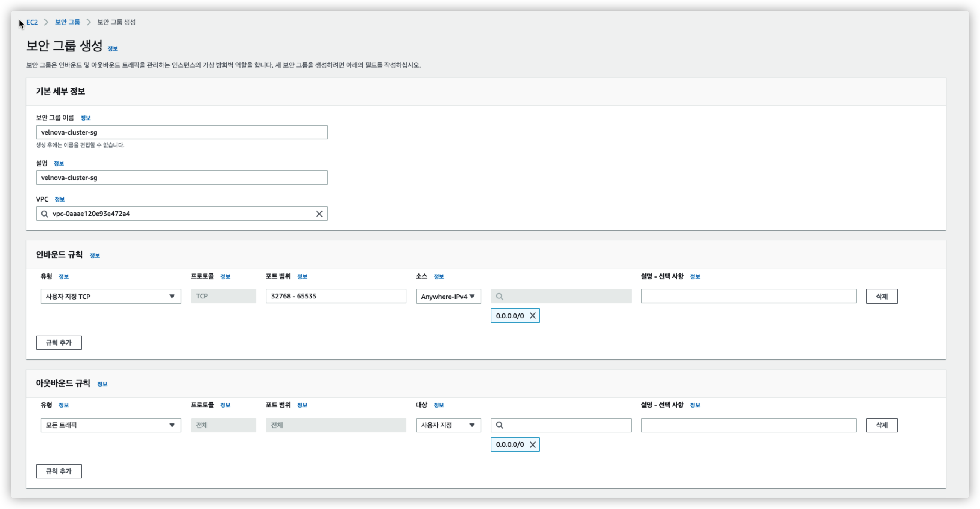Go to EC2 breadcrumb
This screenshot has height=509, width=980.
(x=32, y=22)
